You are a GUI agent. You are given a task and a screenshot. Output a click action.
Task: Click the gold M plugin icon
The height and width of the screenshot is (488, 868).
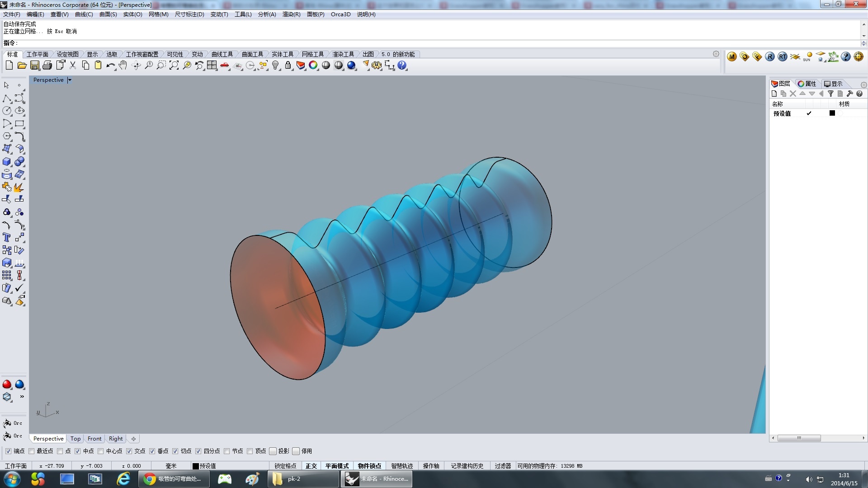732,56
